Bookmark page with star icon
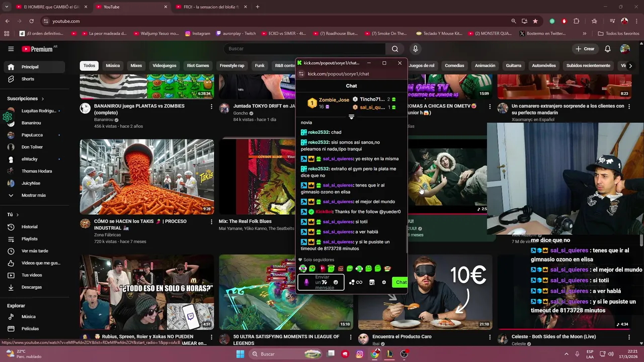644x362 pixels. [535, 21]
